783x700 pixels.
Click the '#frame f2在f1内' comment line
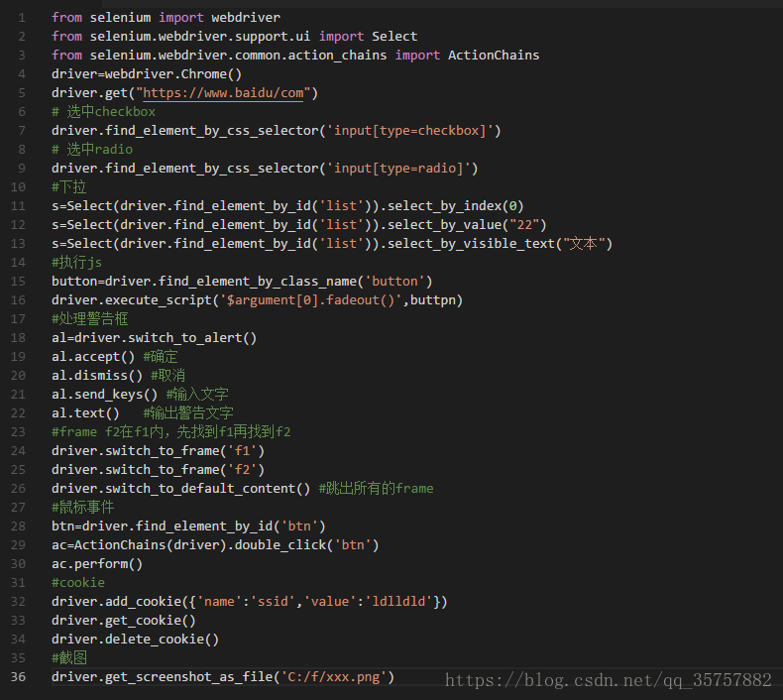coord(171,432)
